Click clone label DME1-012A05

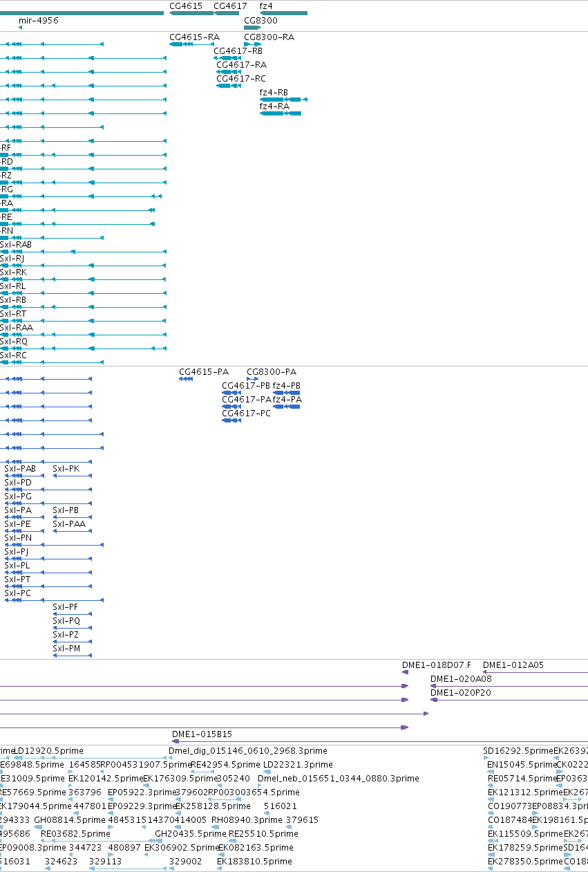pos(513,665)
